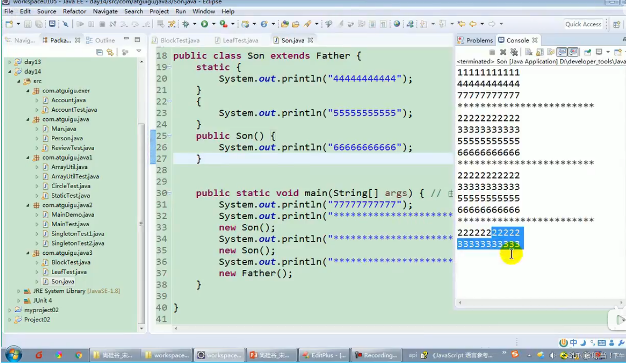Click the Quick Access search field
The height and width of the screenshot is (364, 626).
point(583,24)
